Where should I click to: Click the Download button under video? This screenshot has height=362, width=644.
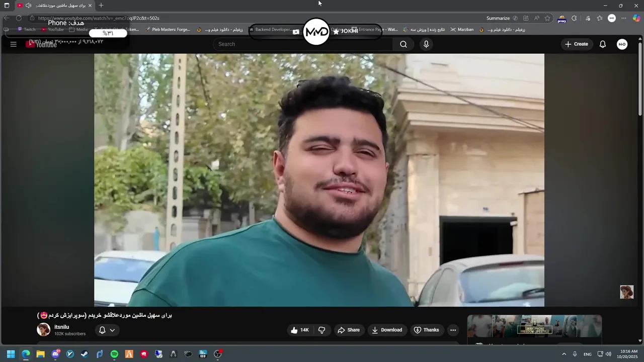pos(387,330)
